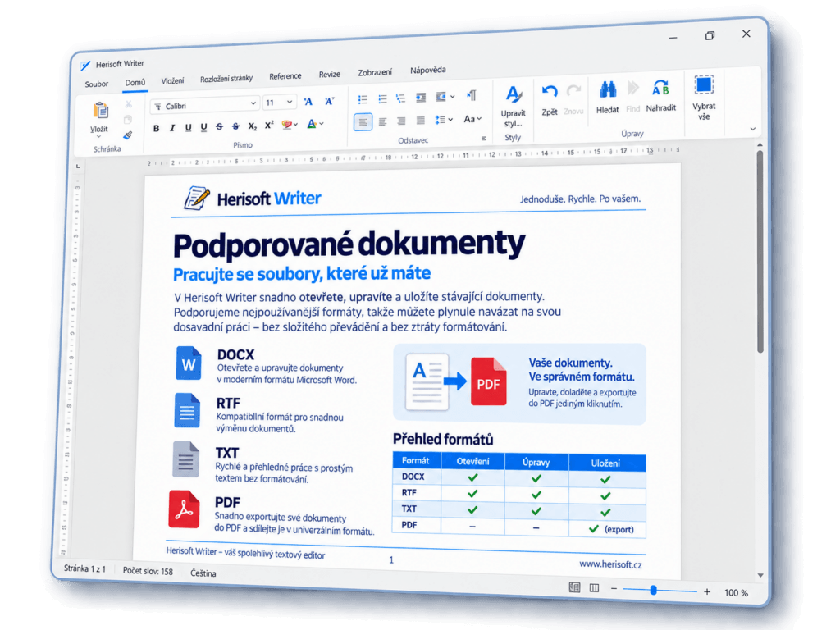The image size is (840, 630).
Task: Center align the paragraph
Action: point(382,121)
